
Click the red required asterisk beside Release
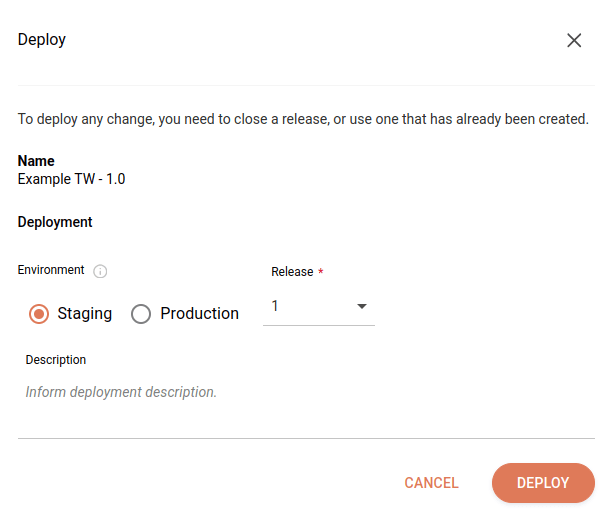[x=321, y=272]
